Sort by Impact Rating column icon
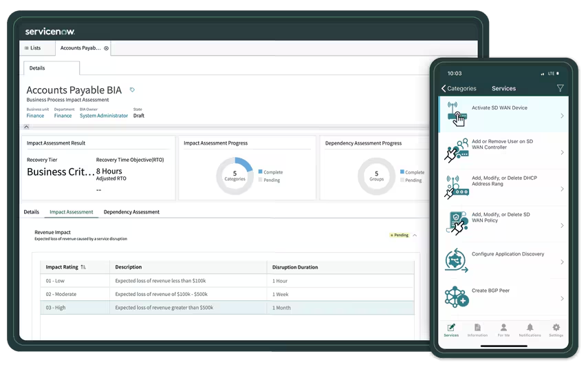The width and height of the screenshot is (588, 367). [x=83, y=267]
